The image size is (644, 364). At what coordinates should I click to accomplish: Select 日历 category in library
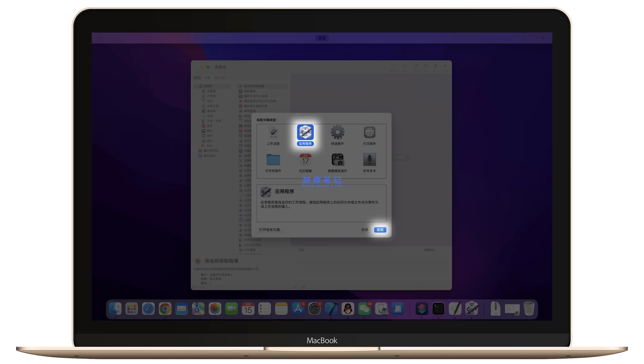(207, 101)
